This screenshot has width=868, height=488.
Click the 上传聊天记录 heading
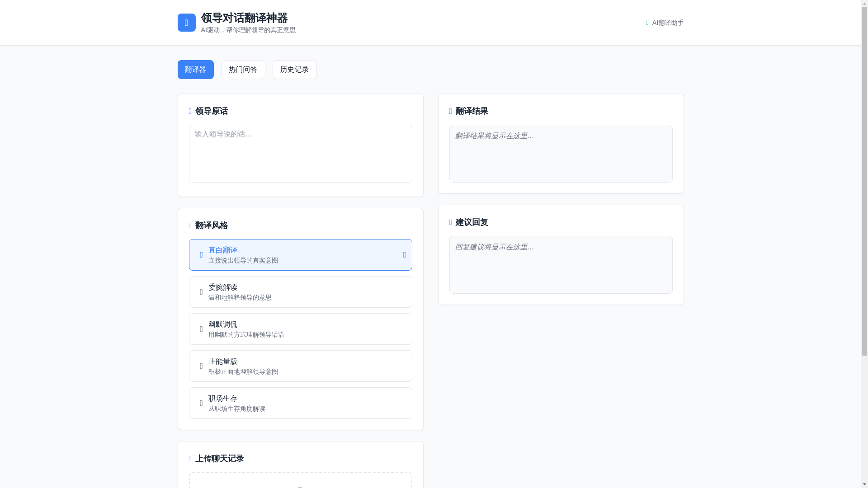(x=219, y=459)
